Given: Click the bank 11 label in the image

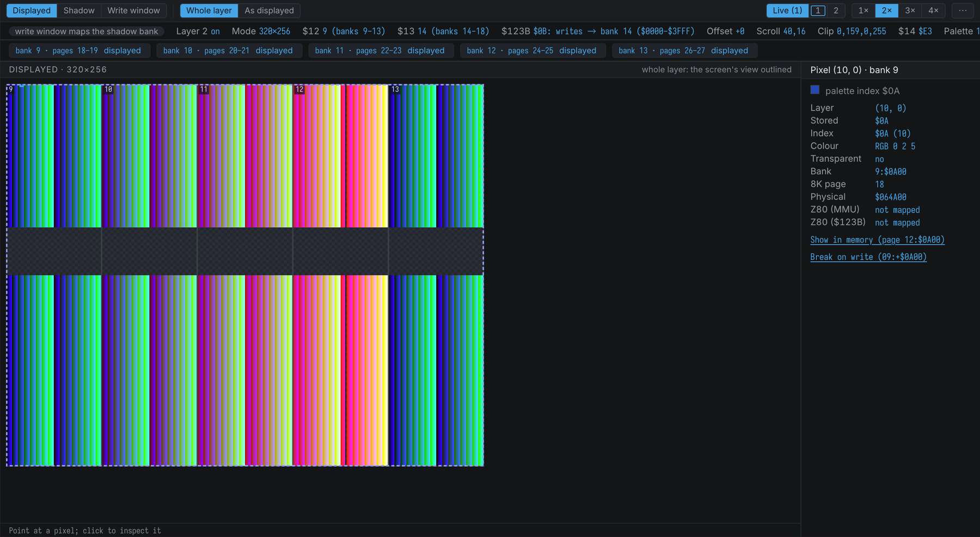Looking at the screenshot, I should (x=204, y=89).
